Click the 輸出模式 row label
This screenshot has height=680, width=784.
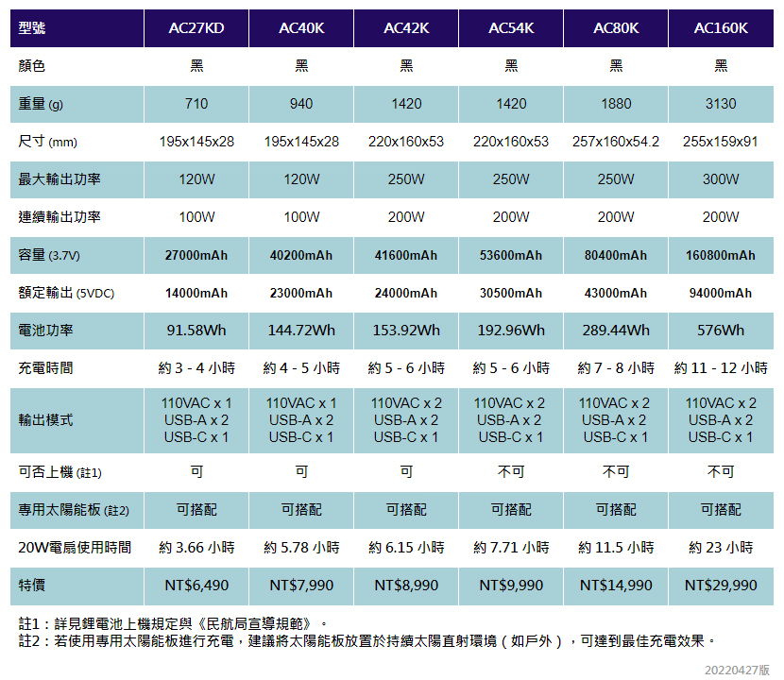(x=45, y=420)
